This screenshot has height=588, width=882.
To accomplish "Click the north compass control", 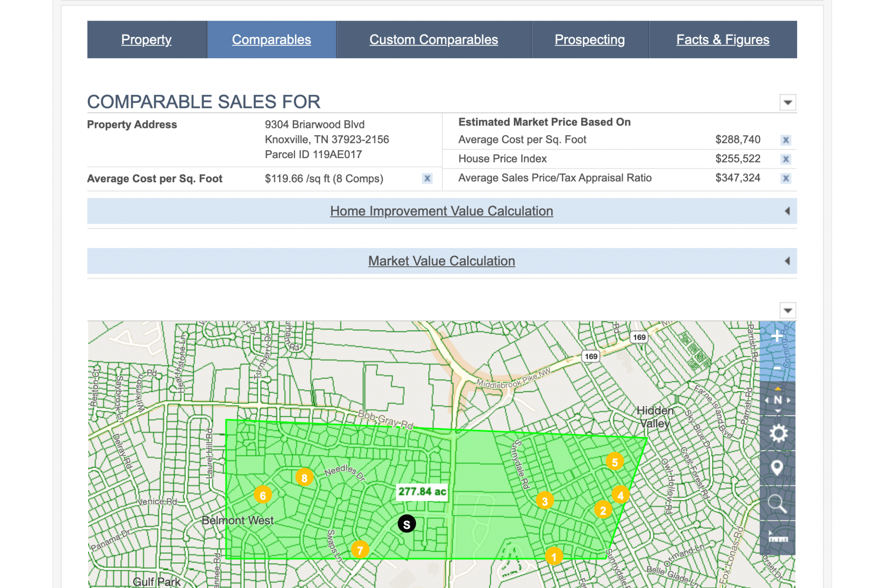I will 777,400.
